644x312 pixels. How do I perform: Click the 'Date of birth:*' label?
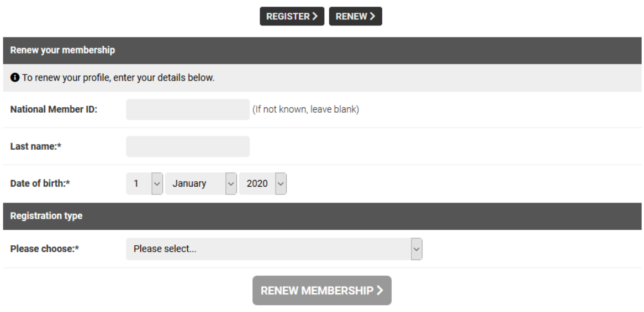(40, 183)
